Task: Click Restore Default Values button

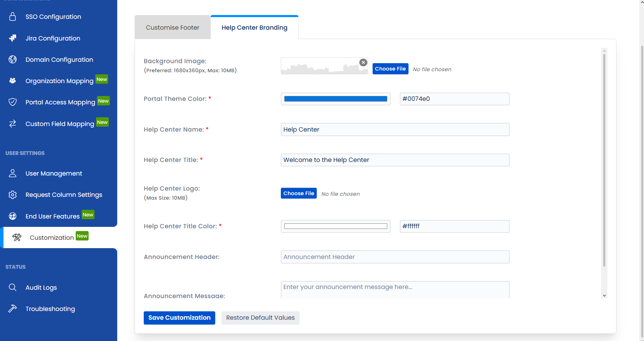Action: tap(260, 318)
